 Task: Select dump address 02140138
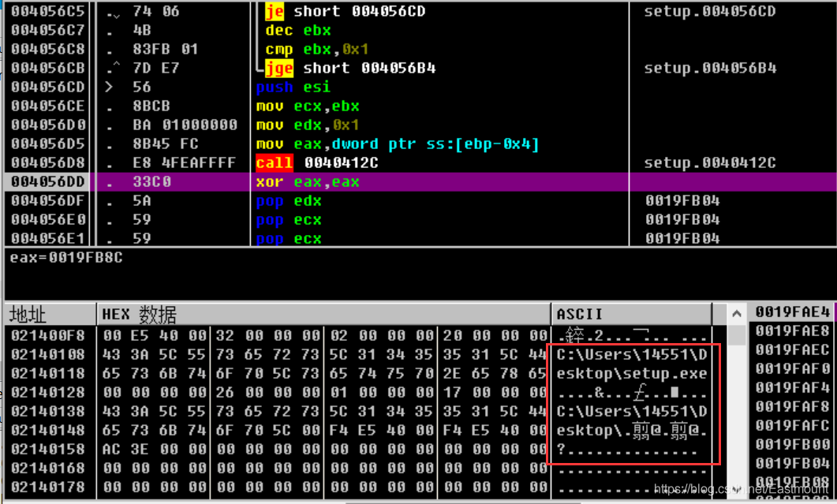point(47,411)
